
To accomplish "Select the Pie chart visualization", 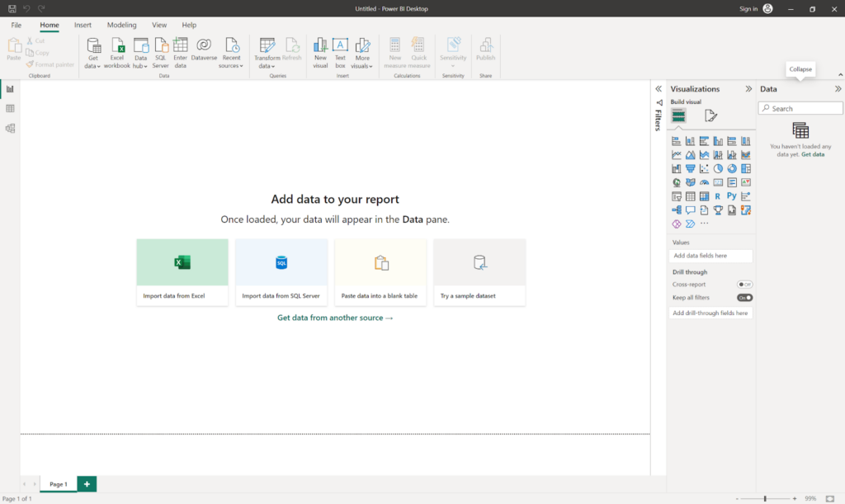I will tap(718, 167).
